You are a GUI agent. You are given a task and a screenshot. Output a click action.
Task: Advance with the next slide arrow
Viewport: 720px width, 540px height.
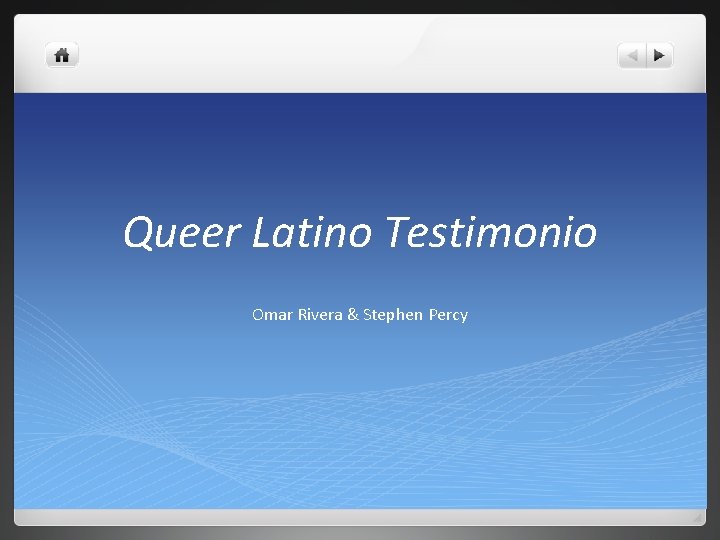660,56
